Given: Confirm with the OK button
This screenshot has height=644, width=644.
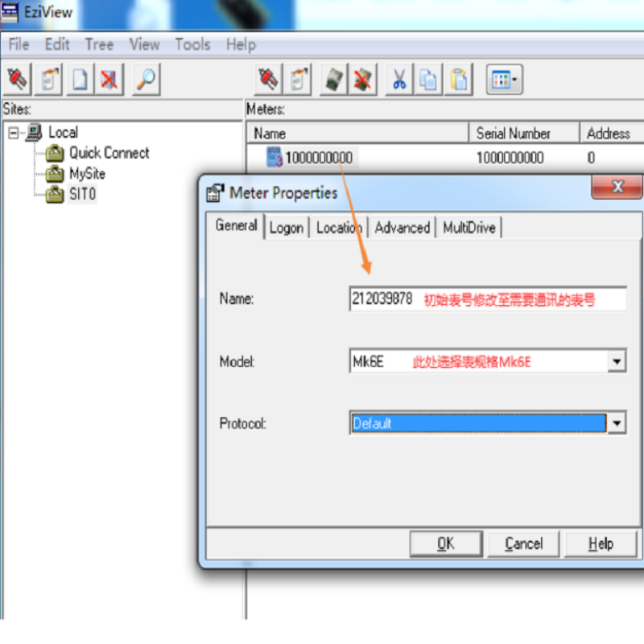Looking at the screenshot, I should pyautogui.click(x=446, y=543).
